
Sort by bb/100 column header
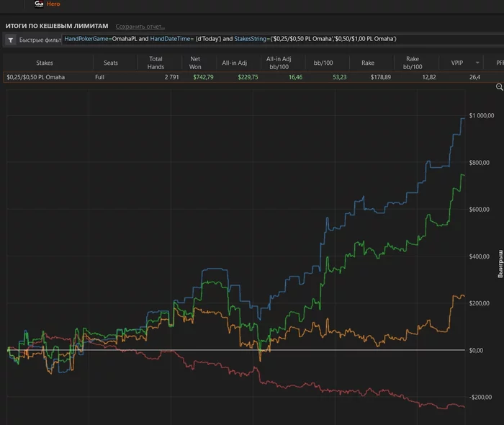[x=323, y=63]
